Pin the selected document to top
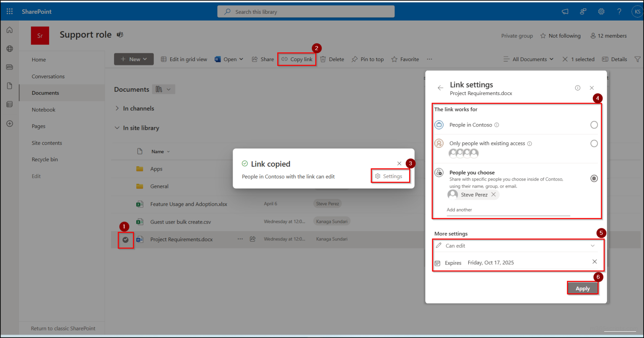This screenshot has height=338, width=644. tap(367, 59)
